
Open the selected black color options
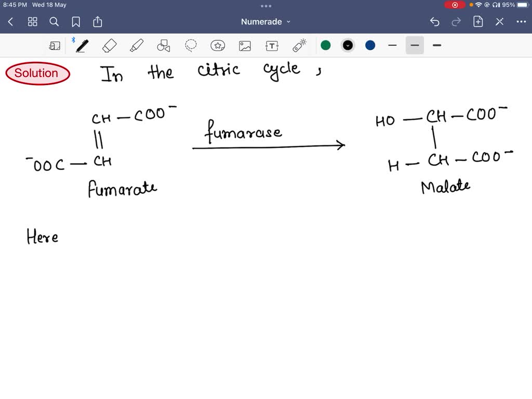pos(348,46)
